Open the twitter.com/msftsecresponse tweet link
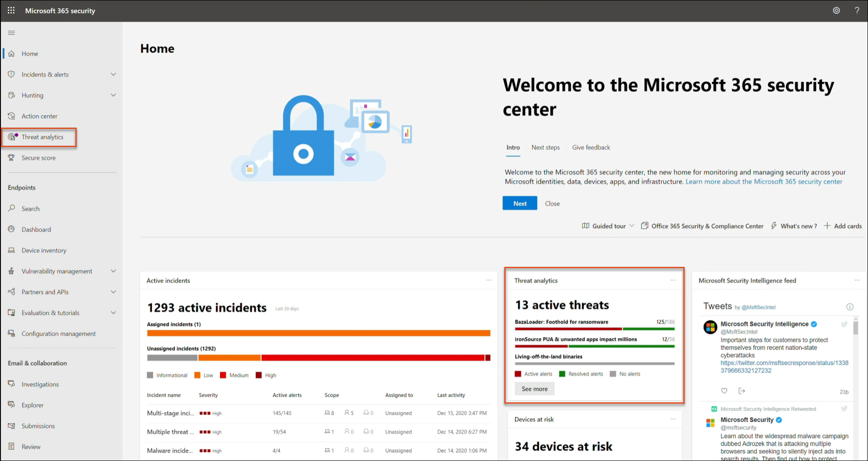This screenshot has height=461, width=868. click(784, 366)
